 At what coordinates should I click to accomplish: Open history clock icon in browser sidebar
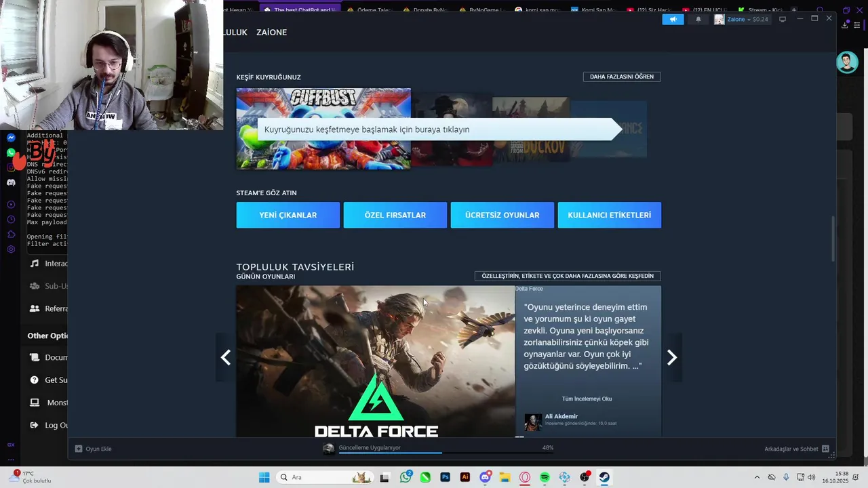coord(11,220)
